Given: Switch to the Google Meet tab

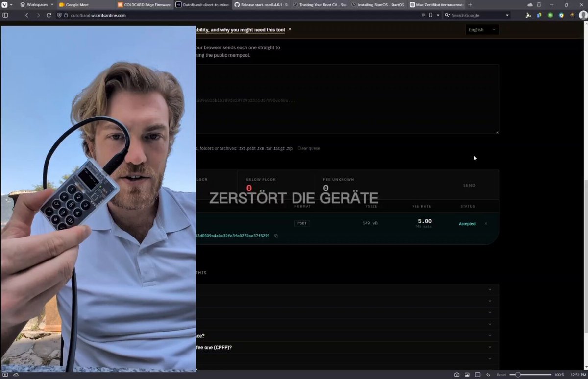Looking at the screenshot, I should tap(86, 5).
